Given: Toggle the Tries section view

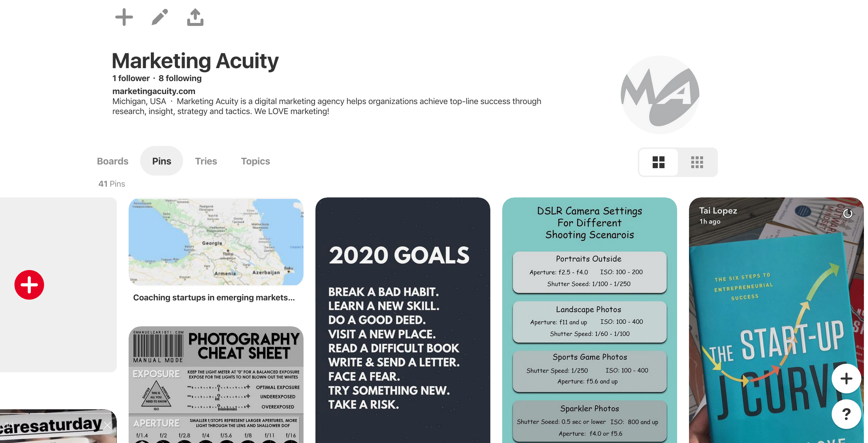Looking at the screenshot, I should tap(206, 161).
